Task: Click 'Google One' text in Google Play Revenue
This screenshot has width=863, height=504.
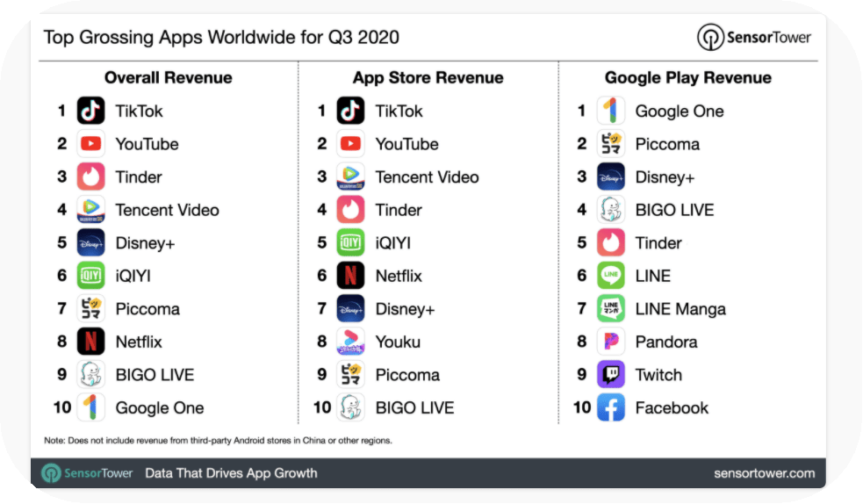Action: click(x=680, y=112)
